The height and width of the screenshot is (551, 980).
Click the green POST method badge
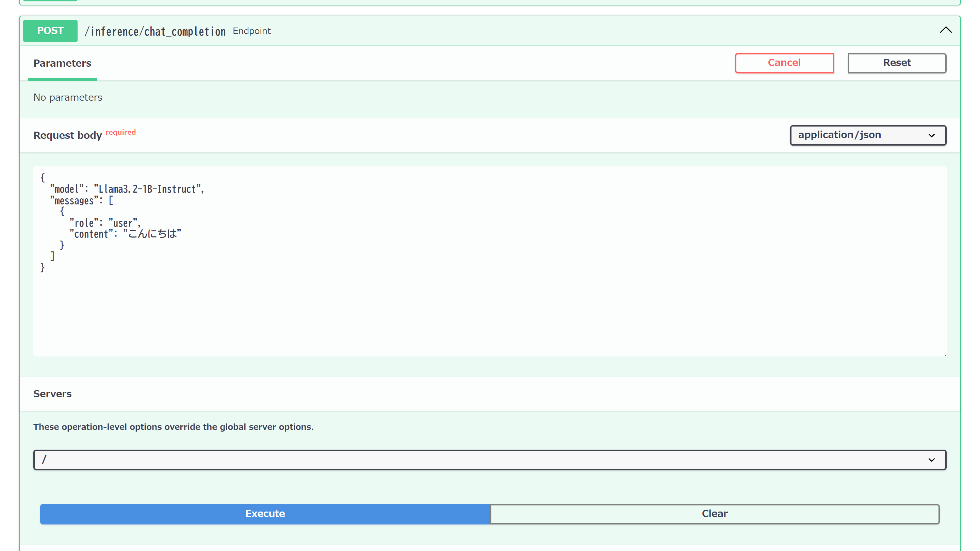coord(50,31)
